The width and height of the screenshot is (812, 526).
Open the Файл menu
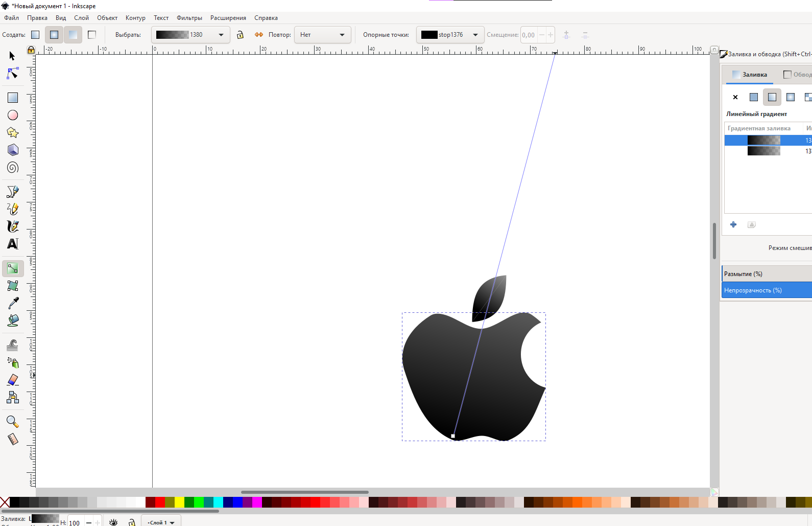point(11,18)
